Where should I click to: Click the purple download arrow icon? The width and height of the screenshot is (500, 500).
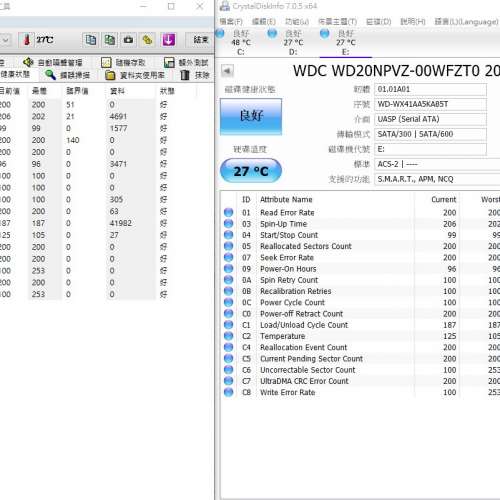(169, 40)
